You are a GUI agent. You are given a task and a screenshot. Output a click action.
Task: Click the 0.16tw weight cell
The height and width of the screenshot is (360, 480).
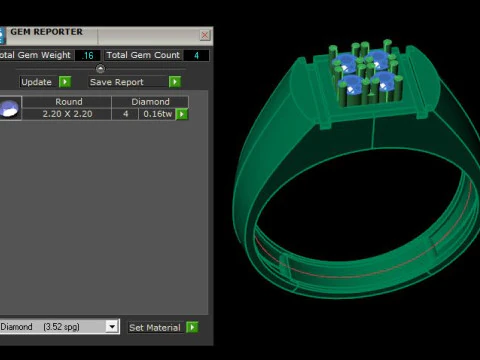point(157,114)
